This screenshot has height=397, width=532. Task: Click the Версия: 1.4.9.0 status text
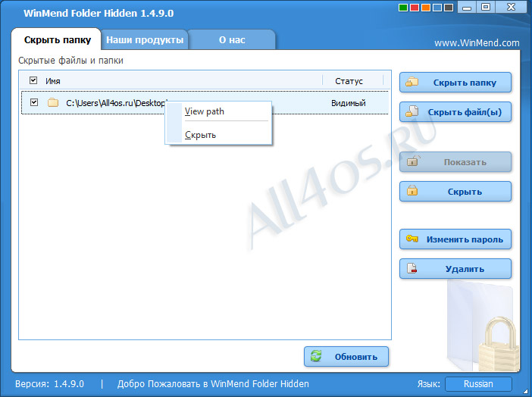[x=49, y=384]
